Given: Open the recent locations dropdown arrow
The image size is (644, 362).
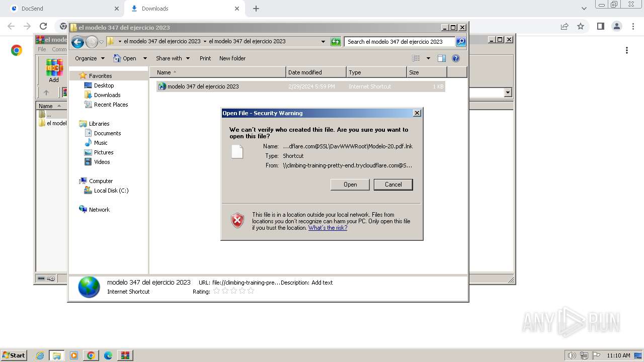Looking at the screenshot, I should [x=101, y=42].
